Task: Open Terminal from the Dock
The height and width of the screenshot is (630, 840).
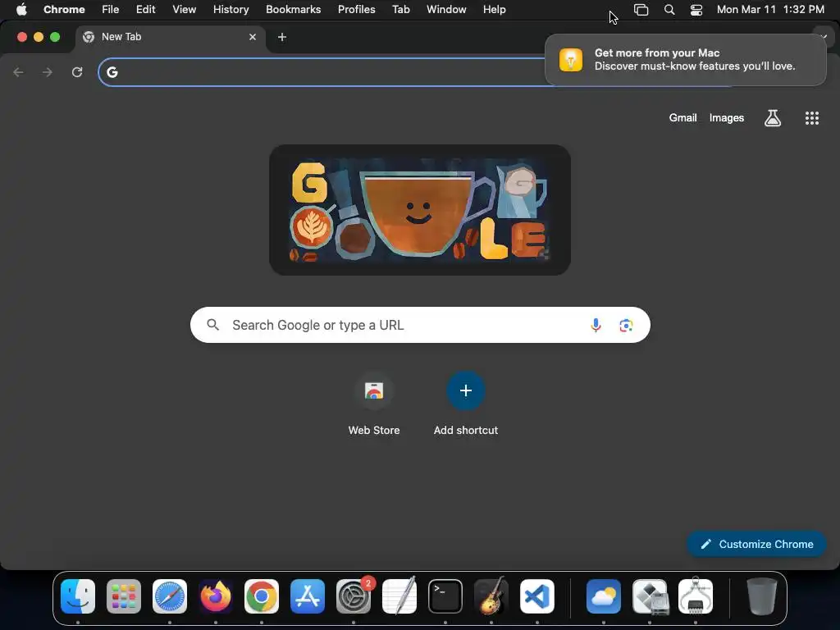Action: coord(445,596)
